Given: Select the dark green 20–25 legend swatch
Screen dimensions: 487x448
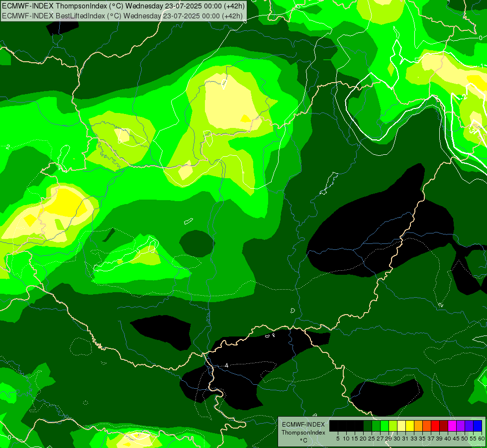Looking at the screenshot, I should click(368, 426).
